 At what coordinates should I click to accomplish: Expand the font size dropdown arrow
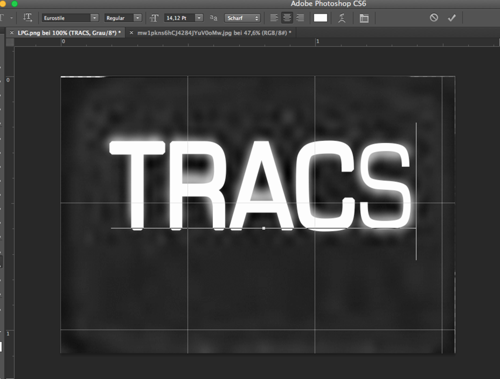(x=199, y=18)
